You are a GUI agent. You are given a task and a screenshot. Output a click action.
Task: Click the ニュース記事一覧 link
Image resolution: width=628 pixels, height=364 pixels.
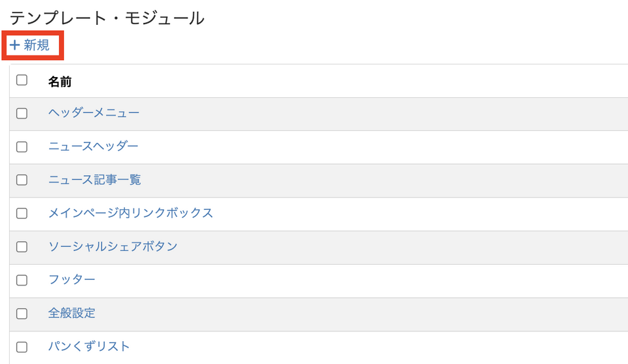[94, 180]
